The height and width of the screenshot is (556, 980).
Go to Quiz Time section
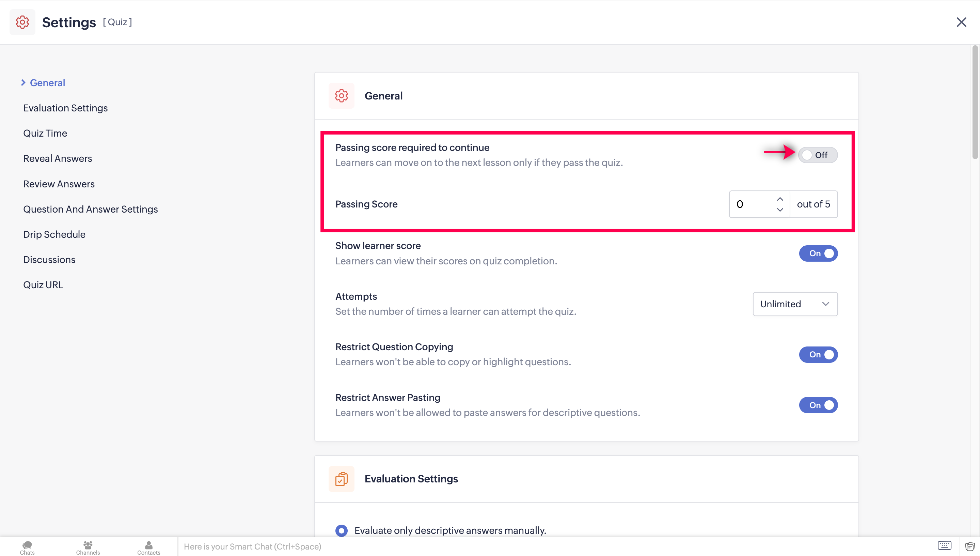point(45,133)
